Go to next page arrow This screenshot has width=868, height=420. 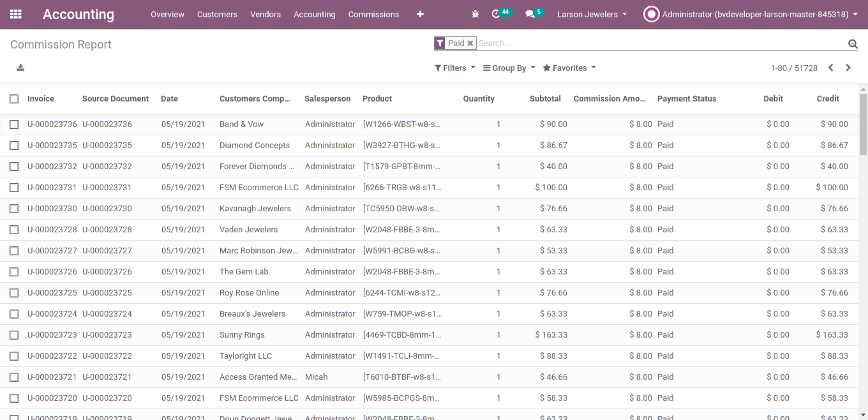[848, 68]
